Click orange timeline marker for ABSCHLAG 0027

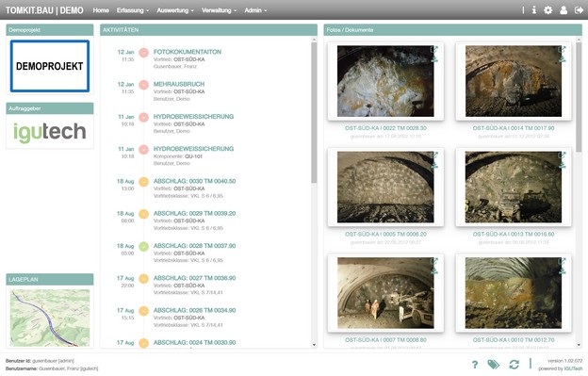pyautogui.click(x=143, y=279)
